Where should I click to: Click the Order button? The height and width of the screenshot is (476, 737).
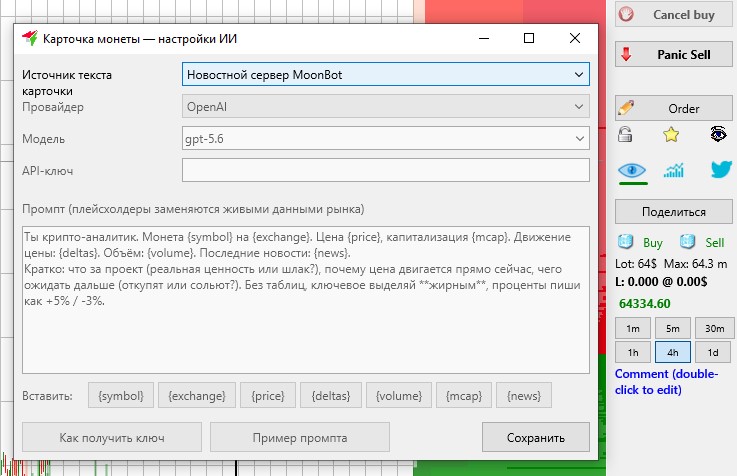674,108
